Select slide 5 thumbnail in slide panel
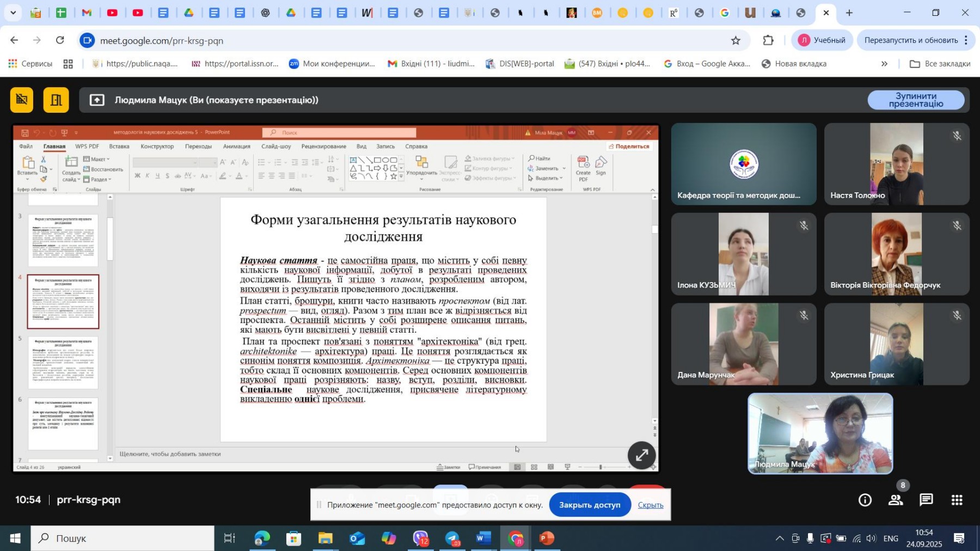980x551 pixels. click(63, 363)
